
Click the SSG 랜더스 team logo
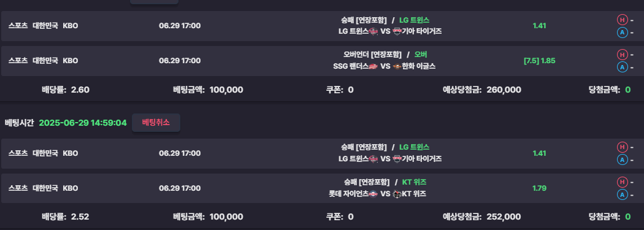coord(374,66)
